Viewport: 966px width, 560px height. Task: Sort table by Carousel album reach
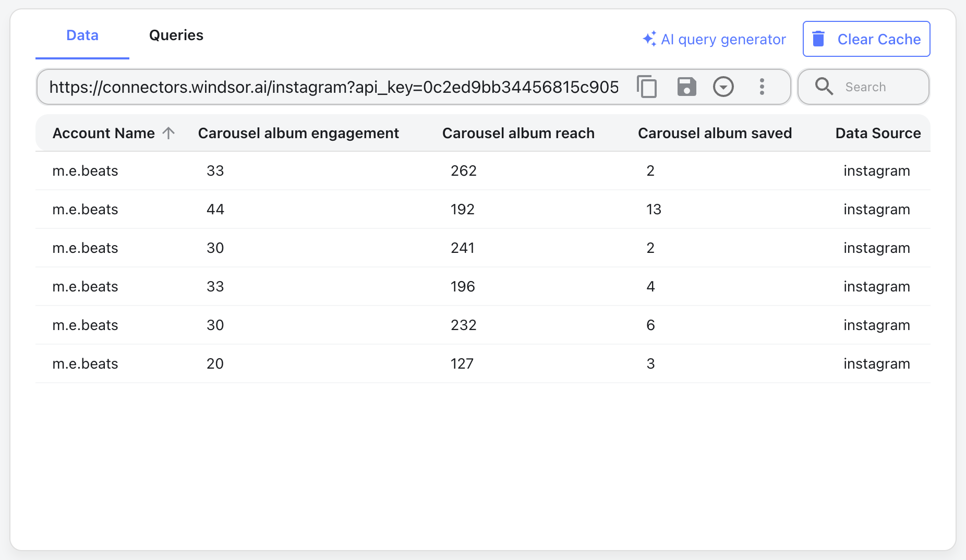(x=518, y=133)
